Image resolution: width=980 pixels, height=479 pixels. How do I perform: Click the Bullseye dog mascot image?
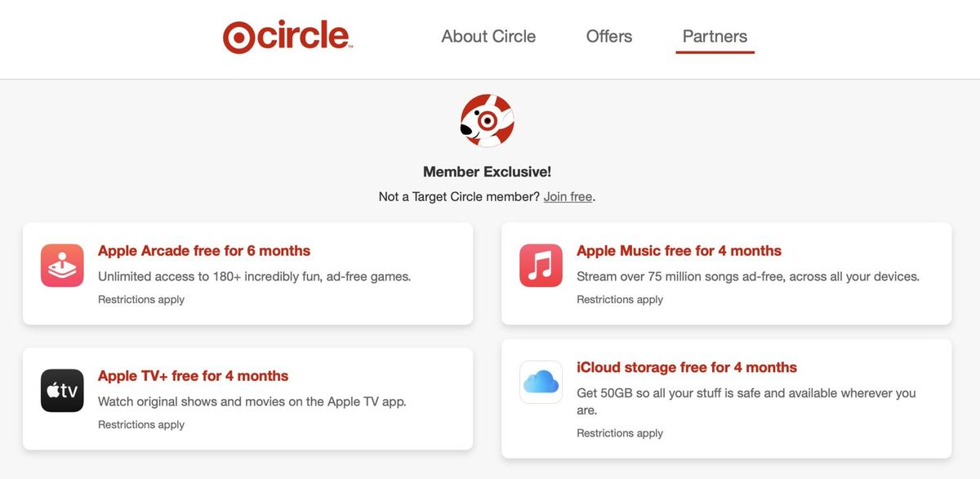487,119
